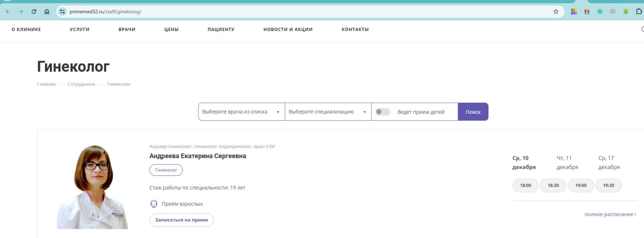
Task: Click doctor Андреева's photo
Action: (93, 187)
